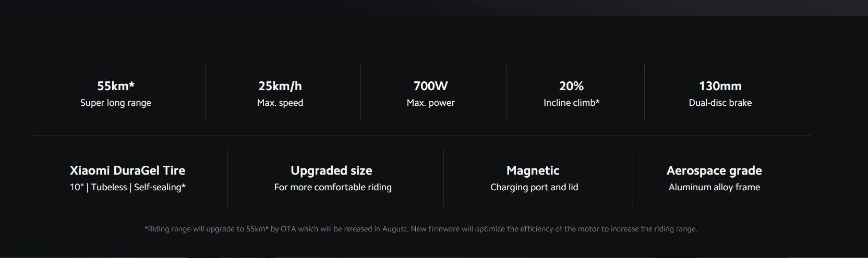868x258 pixels.
Task: Click the 20% incline value
Action: [571, 86]
